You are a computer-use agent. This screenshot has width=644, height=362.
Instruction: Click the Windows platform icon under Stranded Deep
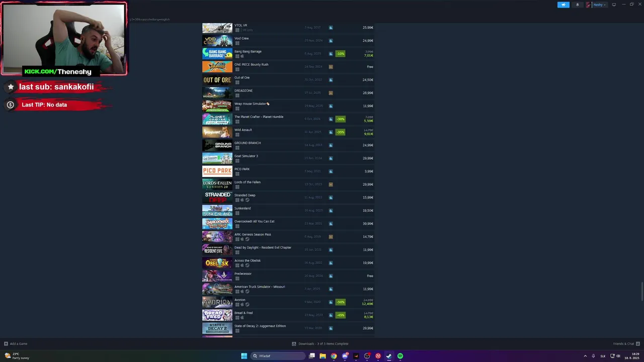pos(237,200)
